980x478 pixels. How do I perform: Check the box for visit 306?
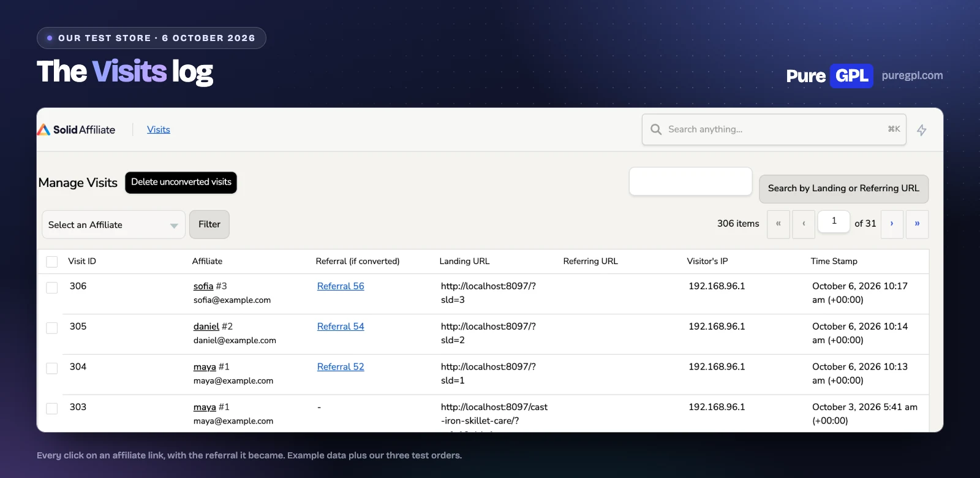(x=52, y=287)
